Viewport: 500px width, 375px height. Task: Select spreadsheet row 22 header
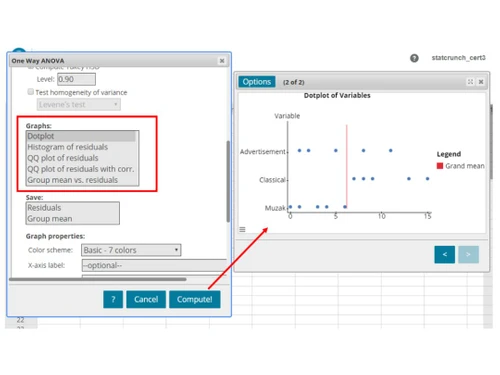tap(21, 320)
